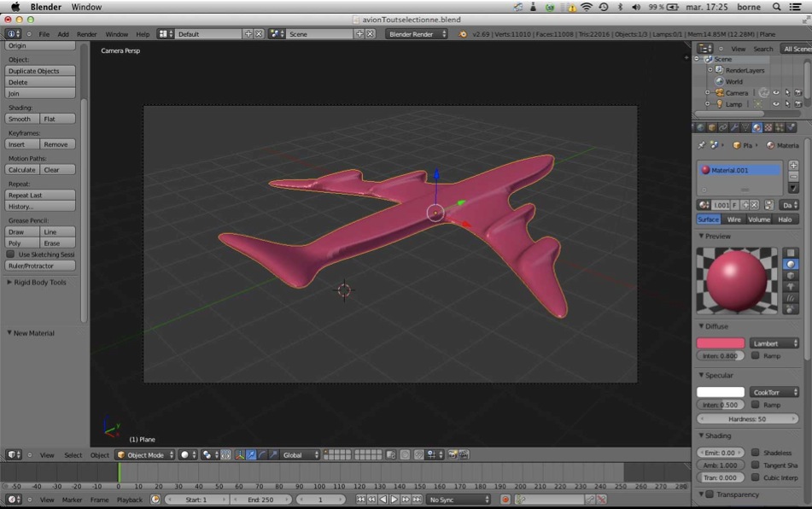Toggle Camera visibility eye in the outliner
This screenshot has width=812, height=509.
pos(776,92)
